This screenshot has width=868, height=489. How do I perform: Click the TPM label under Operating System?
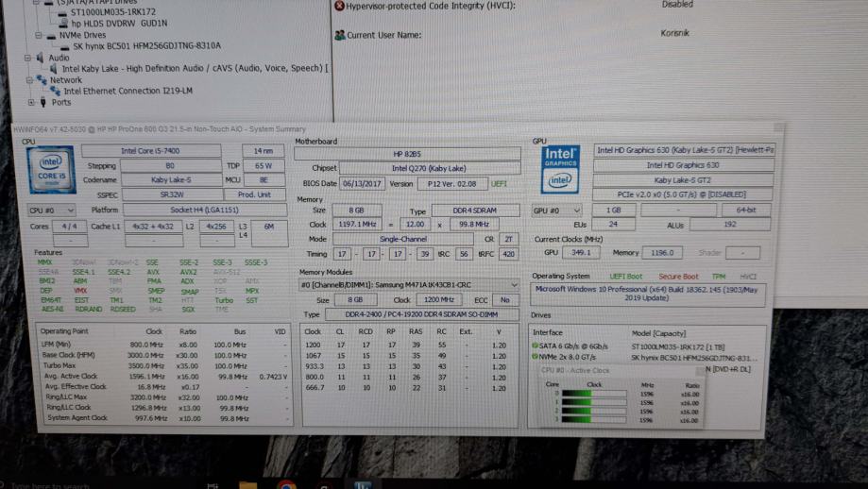[719, 276]
